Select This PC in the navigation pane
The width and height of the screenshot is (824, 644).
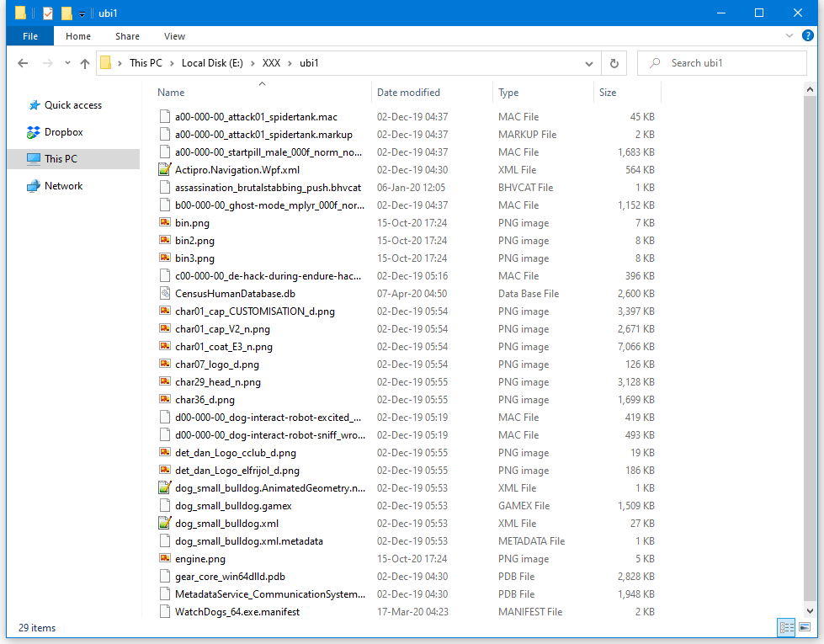coord(61,159)
